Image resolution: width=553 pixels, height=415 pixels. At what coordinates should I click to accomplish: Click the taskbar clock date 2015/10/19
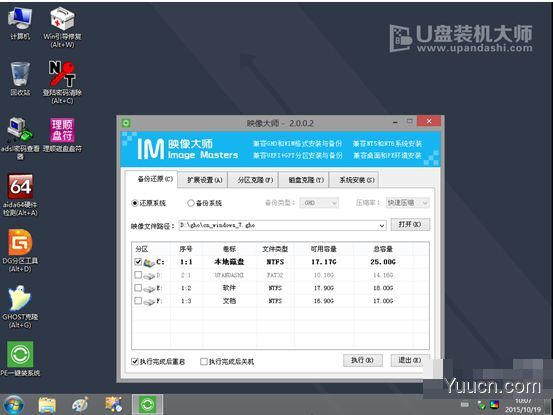click(523, 410)
